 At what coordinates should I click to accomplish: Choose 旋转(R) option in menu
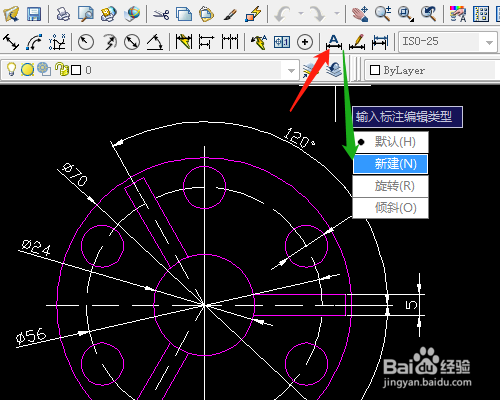pos(390,186)
